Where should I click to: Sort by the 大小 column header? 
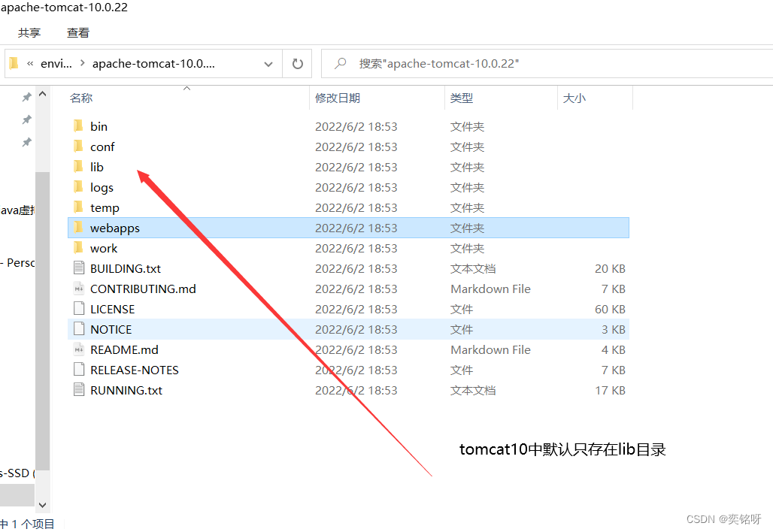574,98
